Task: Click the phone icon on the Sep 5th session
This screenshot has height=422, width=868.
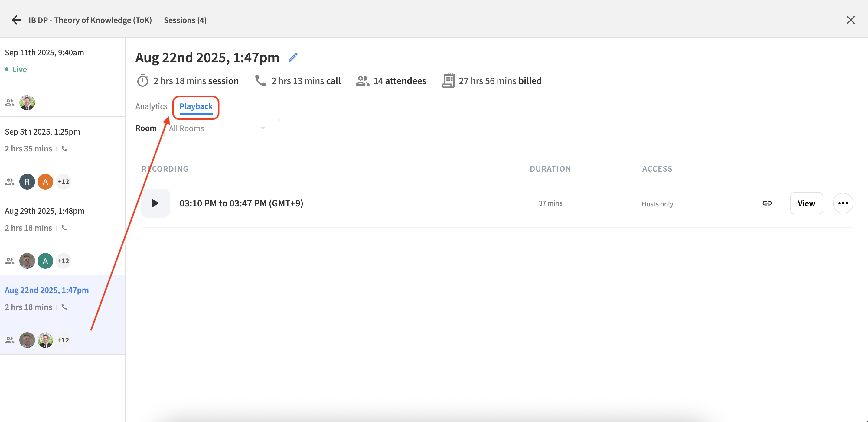Action: click(64, 148)
